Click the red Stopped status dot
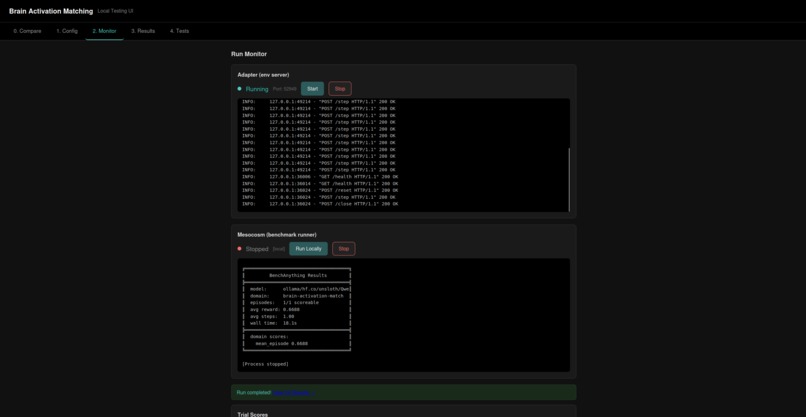 click(239, 249)
